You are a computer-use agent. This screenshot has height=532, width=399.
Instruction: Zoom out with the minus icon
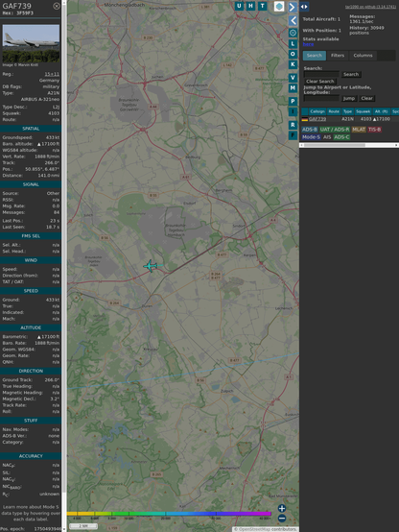pyautogui.click(x=282, y=519)
